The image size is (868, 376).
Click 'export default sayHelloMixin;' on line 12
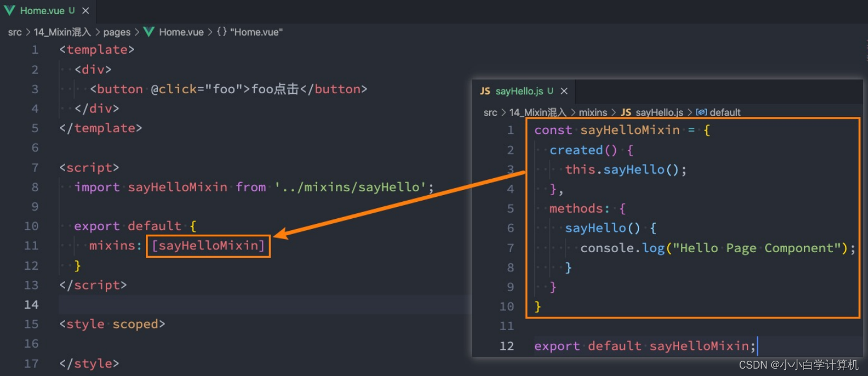[x=645, y=346]
